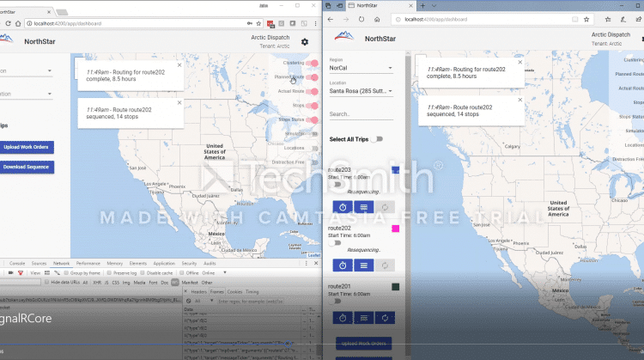
Task: Click saved password key icon in Chrome
Action: click(250, 23)
